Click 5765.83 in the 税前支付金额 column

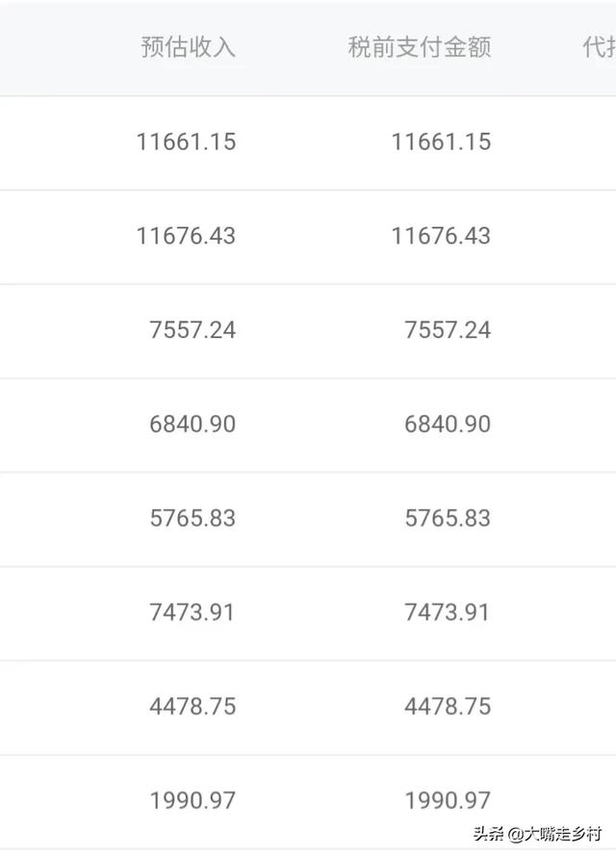[448, 518]
